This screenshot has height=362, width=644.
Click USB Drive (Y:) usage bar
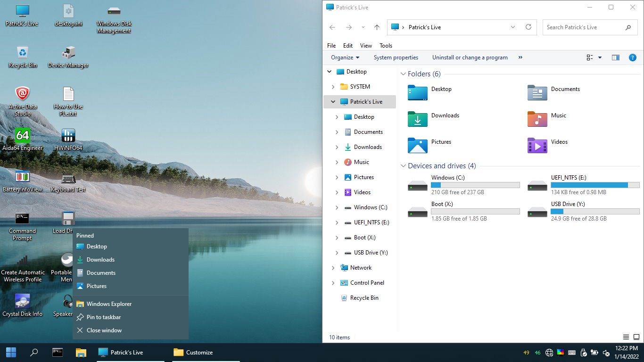click(595, 212)
